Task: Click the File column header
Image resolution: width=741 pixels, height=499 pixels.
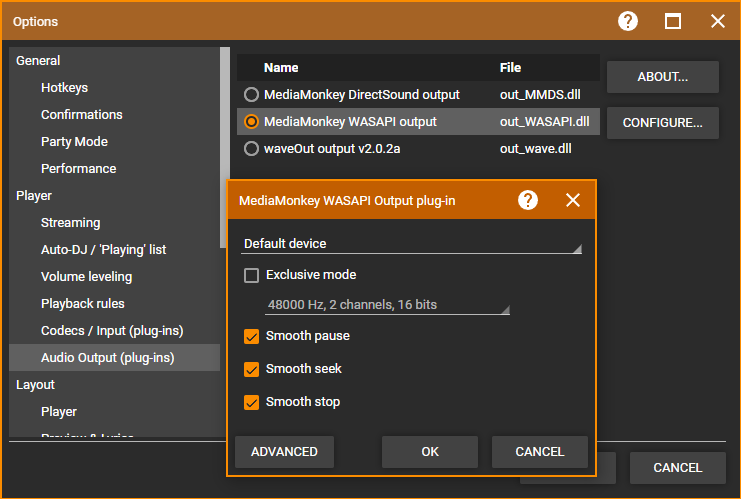Action: (x=510, y=68)
